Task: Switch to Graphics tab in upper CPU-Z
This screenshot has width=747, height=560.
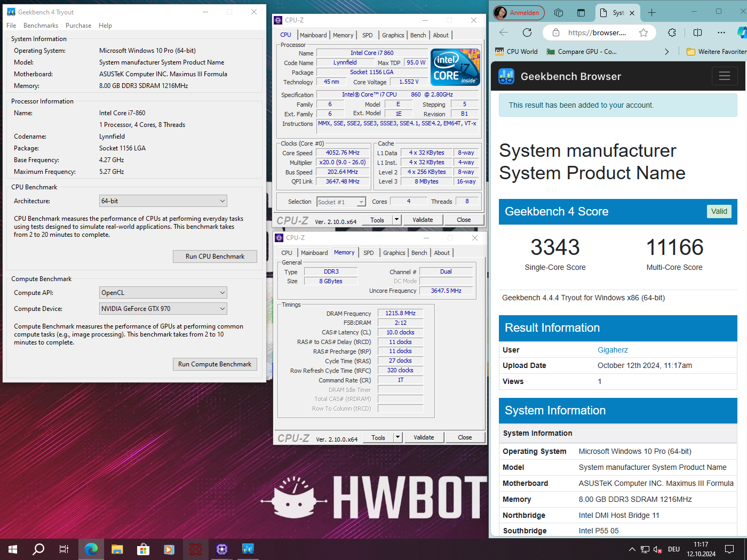Action: point(393,35)
